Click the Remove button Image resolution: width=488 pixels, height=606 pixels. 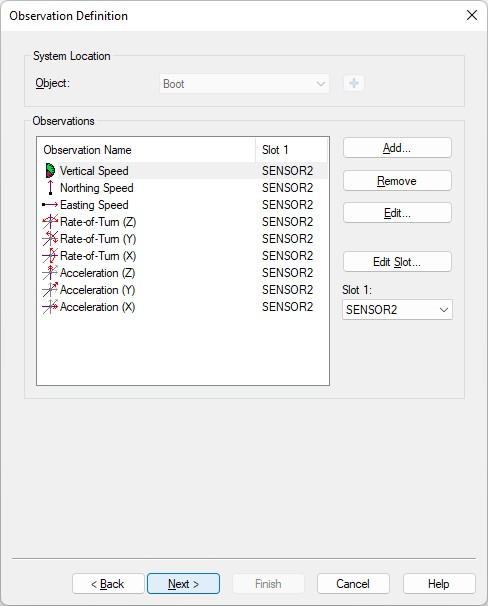pyautogui.click(x=397, y=180)
